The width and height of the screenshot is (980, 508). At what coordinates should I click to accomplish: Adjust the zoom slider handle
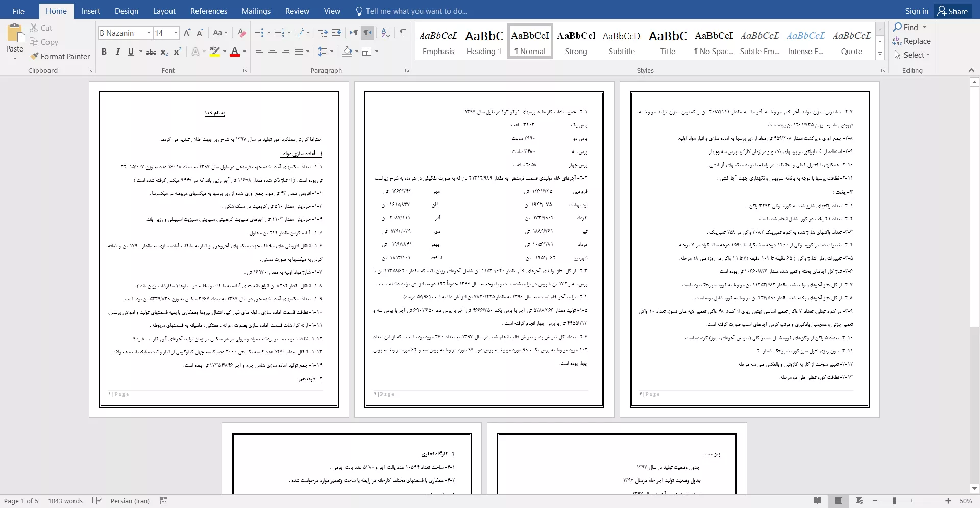pos(894,501)
